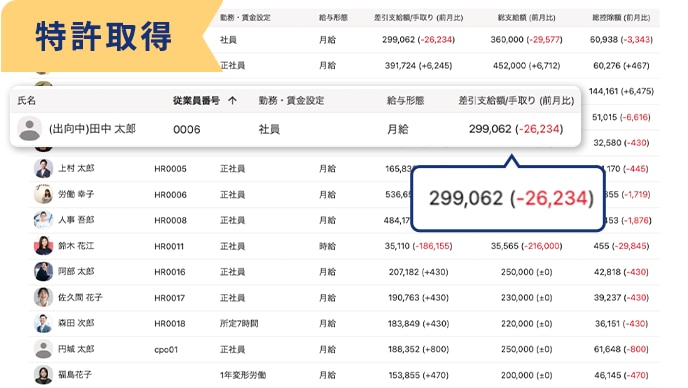
Task: Open 福島花子's avatar photo
Action: tap(43, 375)
